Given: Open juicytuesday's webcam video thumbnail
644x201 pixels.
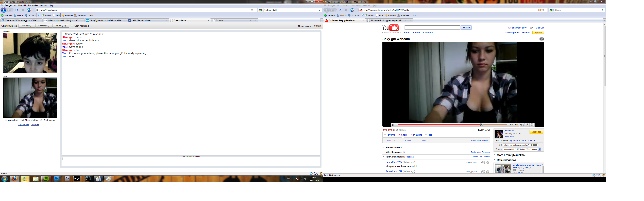Looking at the screenshot, I should click(503, 169).
